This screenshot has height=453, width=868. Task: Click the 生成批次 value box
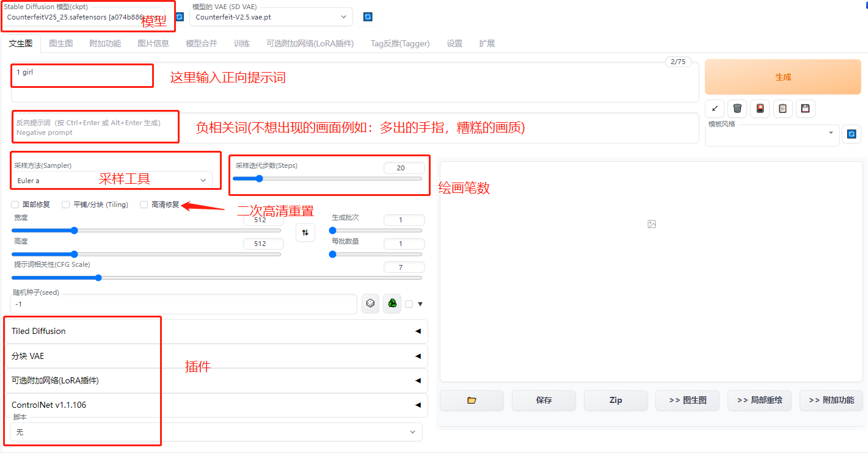click(x=404, y=220)
